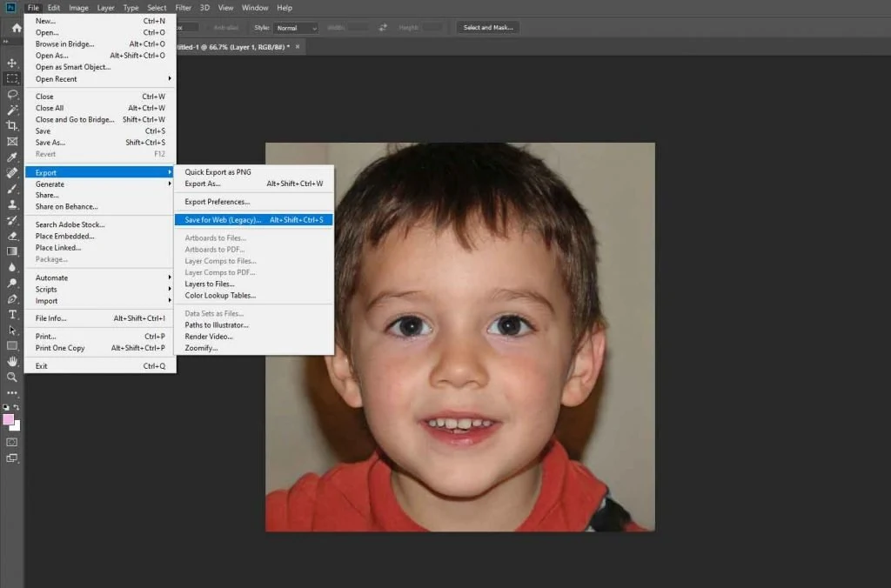The image size is (891, 588).
Task: Choose Zoomify...
Action: pyautogui.click(x=254, y=348)
